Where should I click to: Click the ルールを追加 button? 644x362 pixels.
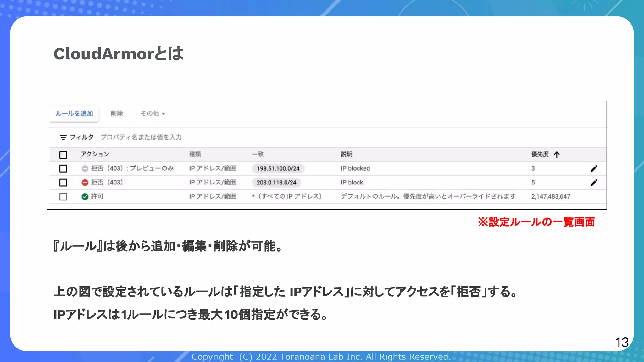74,113
